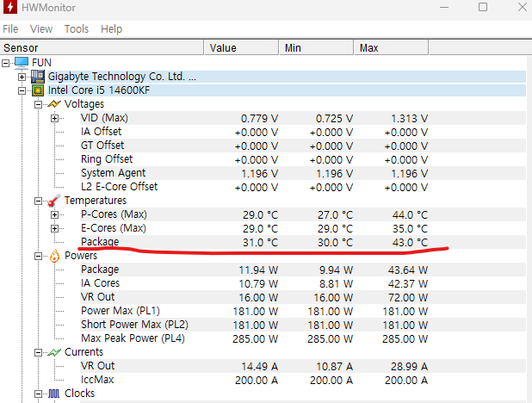Click the Voltages zigzag icon
The image size is (532, 403).
pyautogui.click(x=54, y=104)
